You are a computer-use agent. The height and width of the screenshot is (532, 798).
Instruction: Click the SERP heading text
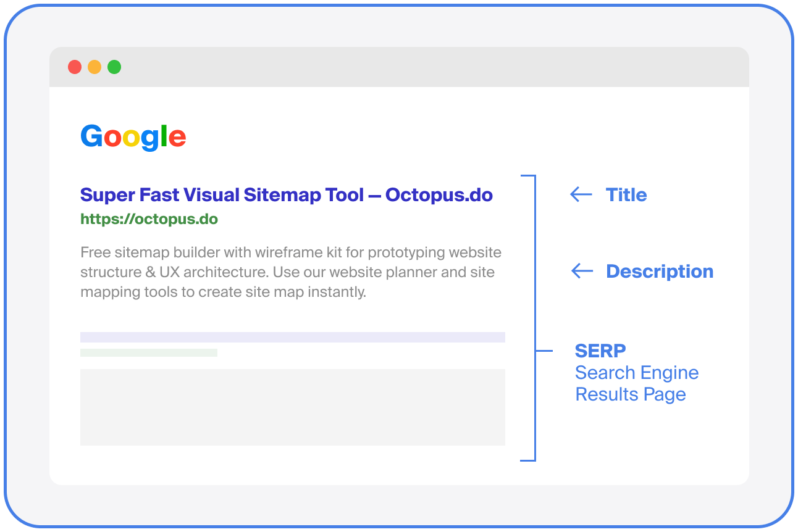point(600,351)
